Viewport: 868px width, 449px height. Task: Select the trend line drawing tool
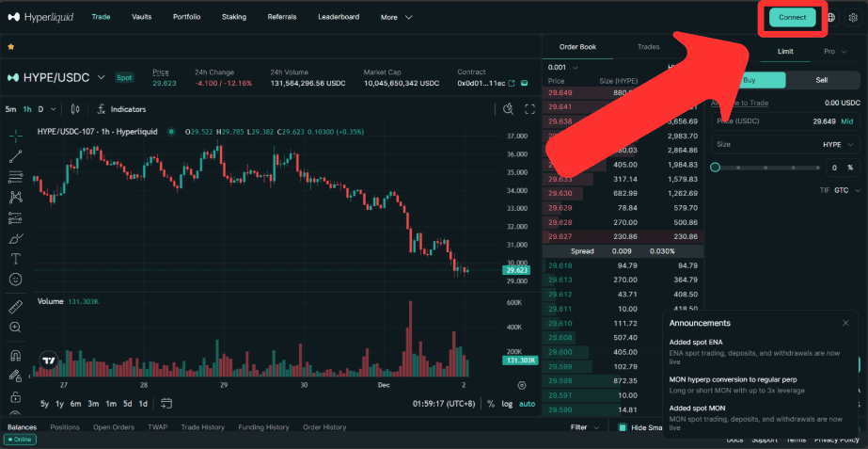coord(16,156)
